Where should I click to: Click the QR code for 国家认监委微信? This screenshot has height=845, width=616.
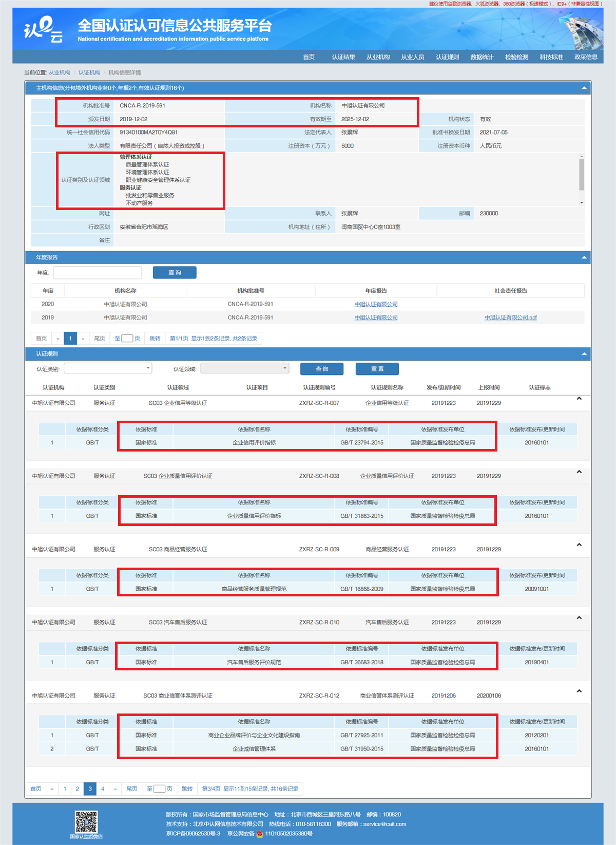[x=86, y=821]
